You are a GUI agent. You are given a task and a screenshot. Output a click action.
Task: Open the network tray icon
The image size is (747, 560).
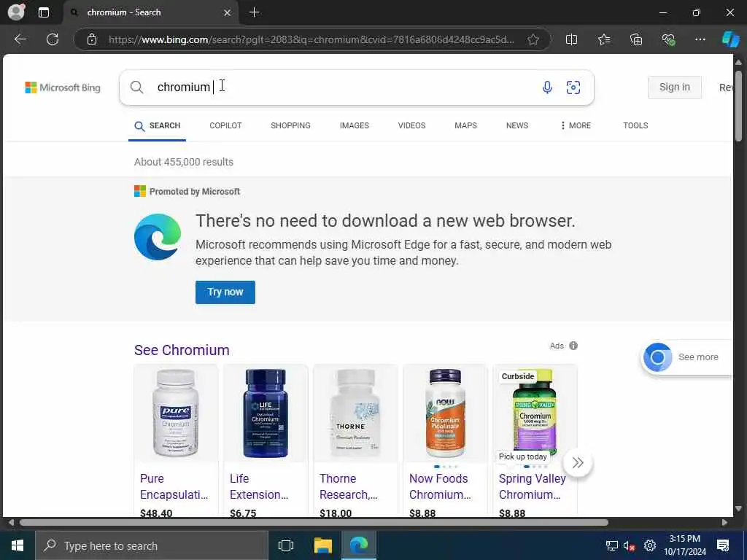pos(612,545)
